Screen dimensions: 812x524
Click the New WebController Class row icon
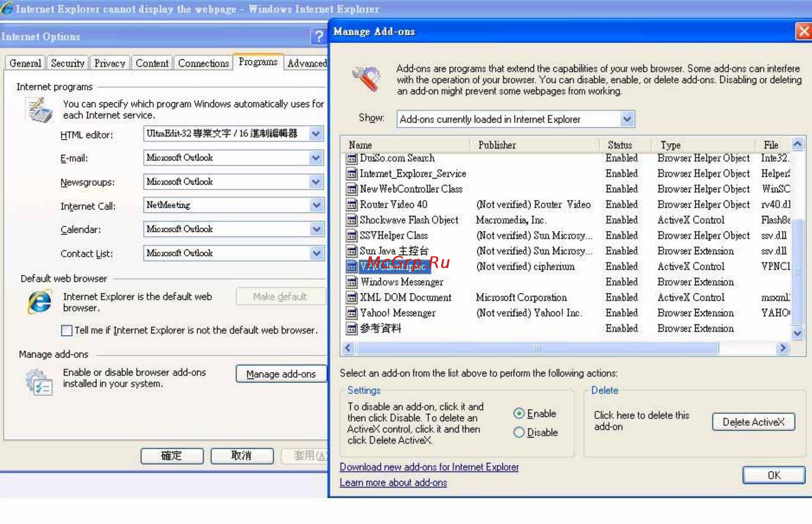tap(351, 189)
